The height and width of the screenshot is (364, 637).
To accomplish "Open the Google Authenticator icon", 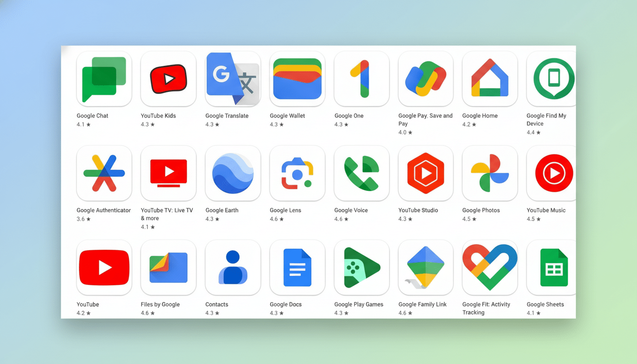I will (x=104, y=173).
